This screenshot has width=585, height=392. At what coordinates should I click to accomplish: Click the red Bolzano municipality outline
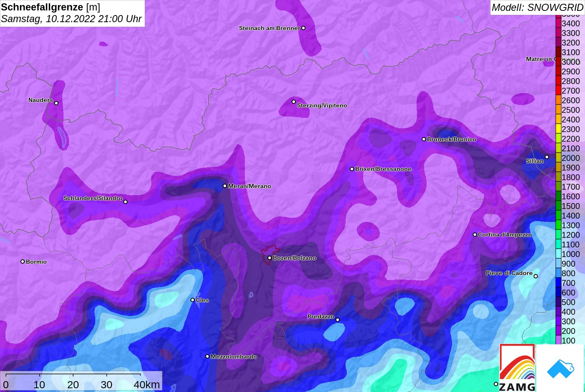pos(270,255)
